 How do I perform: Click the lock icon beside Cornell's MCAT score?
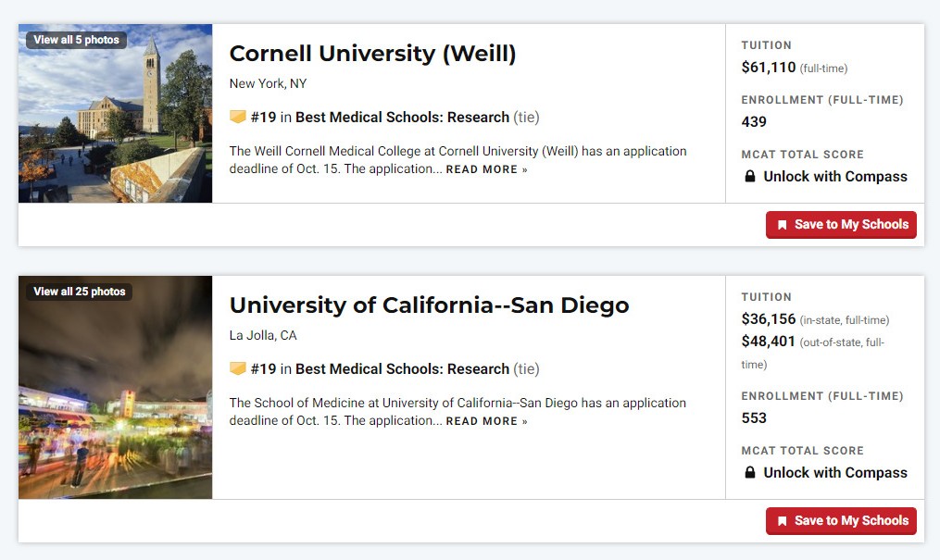point(749,176)
